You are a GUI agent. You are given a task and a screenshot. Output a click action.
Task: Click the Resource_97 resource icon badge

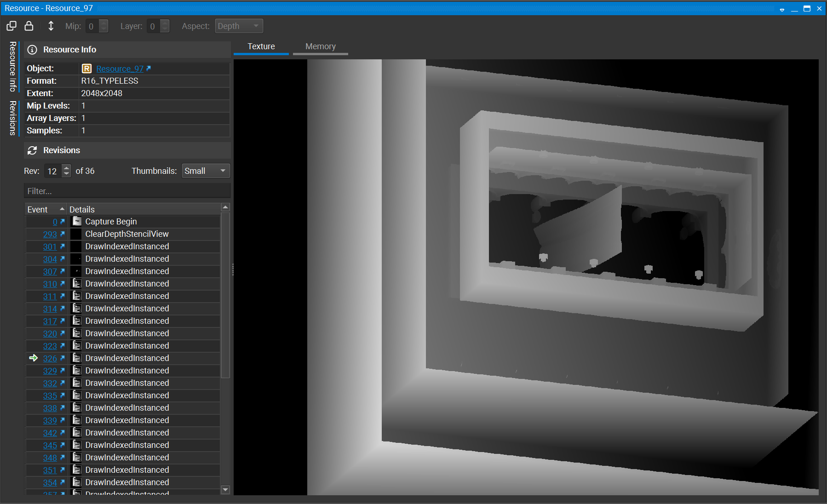(x=87, y=69)
